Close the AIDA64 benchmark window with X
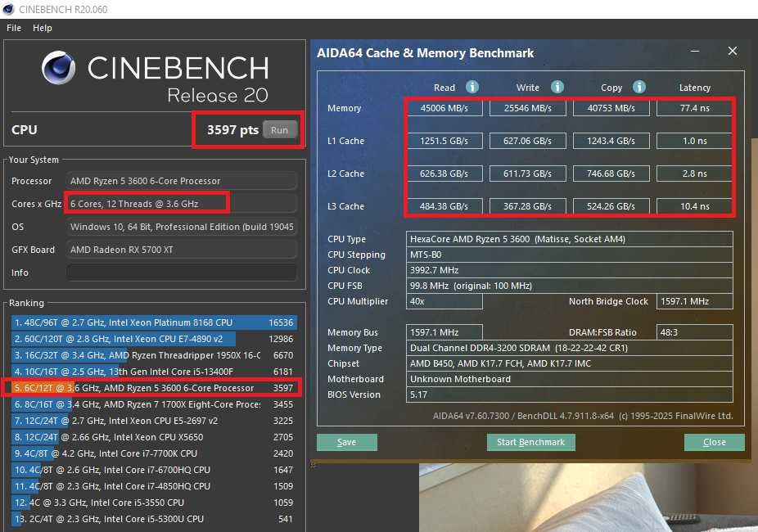The width and height of the screenshot is (758, 532). click(x=733, y=51)
